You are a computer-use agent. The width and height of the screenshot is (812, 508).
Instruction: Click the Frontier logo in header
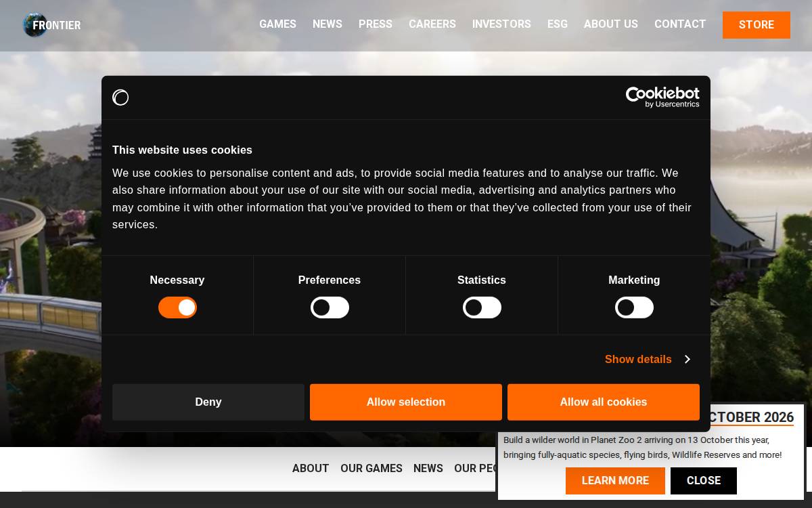pyautogui.click(x=51, y=25)
